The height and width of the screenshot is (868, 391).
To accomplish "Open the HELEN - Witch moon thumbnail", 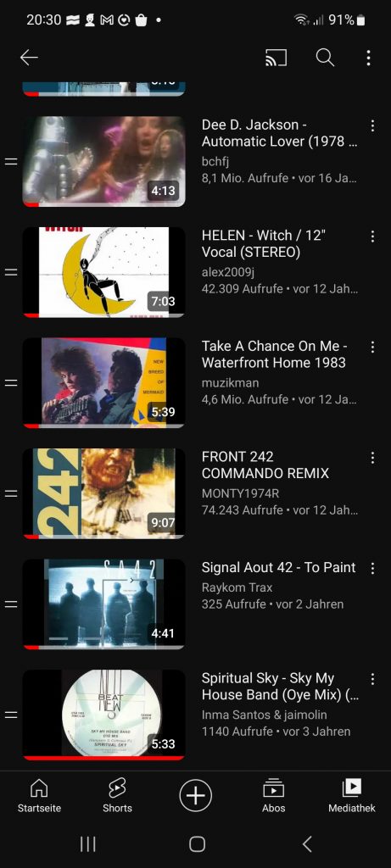I will 103,271.
